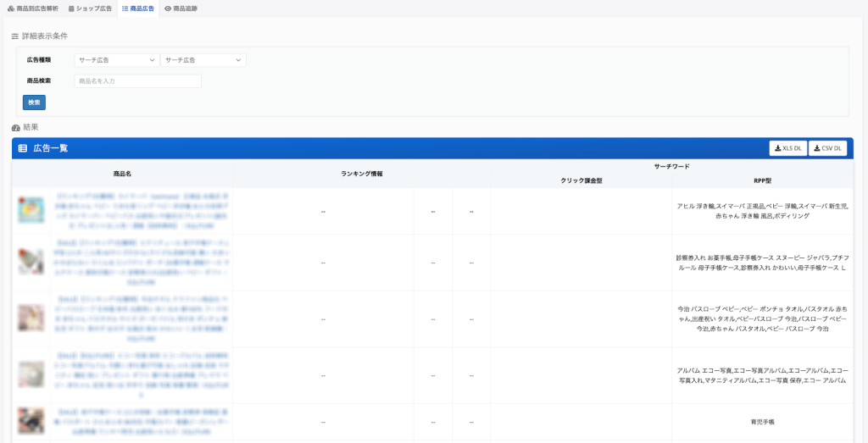Click the RPP型 column header
This screenshot has width=868, height=443.
[762, 180]
